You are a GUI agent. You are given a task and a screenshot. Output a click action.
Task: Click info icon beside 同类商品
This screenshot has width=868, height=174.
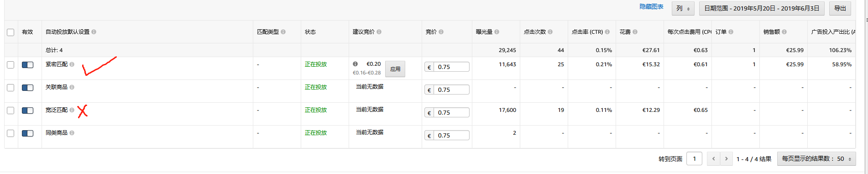pyautogui.click(x=72, y=133)
